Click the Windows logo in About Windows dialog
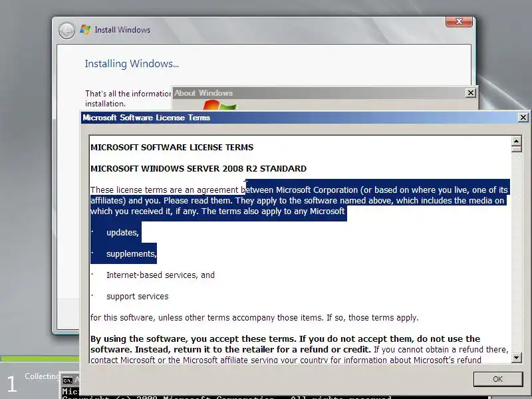This screenshot has width=532, height=399. click(x=219, y=105)
